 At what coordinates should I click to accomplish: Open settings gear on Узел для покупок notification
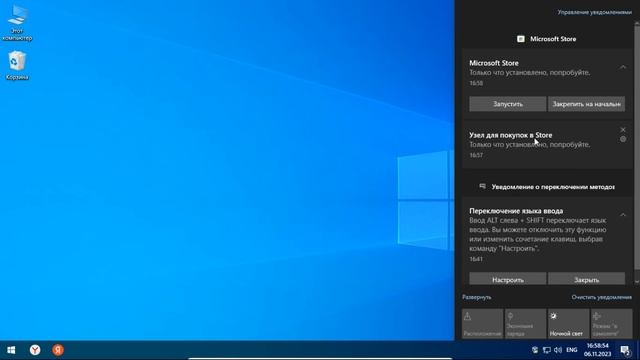pos(623,139)
